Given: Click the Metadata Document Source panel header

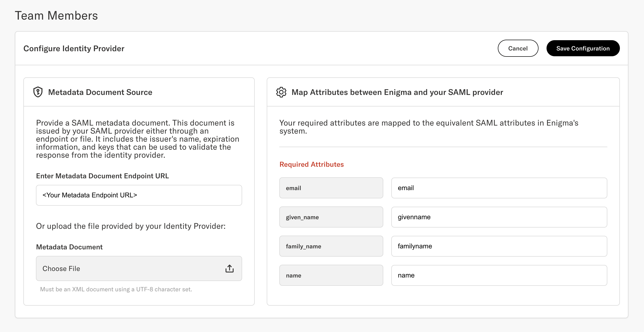Looking at the screenshot, I should 100,92.
